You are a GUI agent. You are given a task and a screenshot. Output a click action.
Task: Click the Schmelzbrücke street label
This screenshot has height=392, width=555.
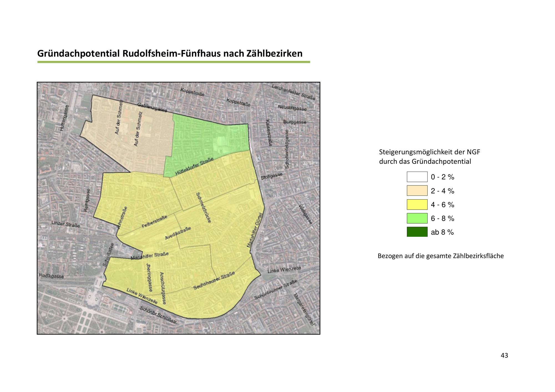click(x=204, y=208)
